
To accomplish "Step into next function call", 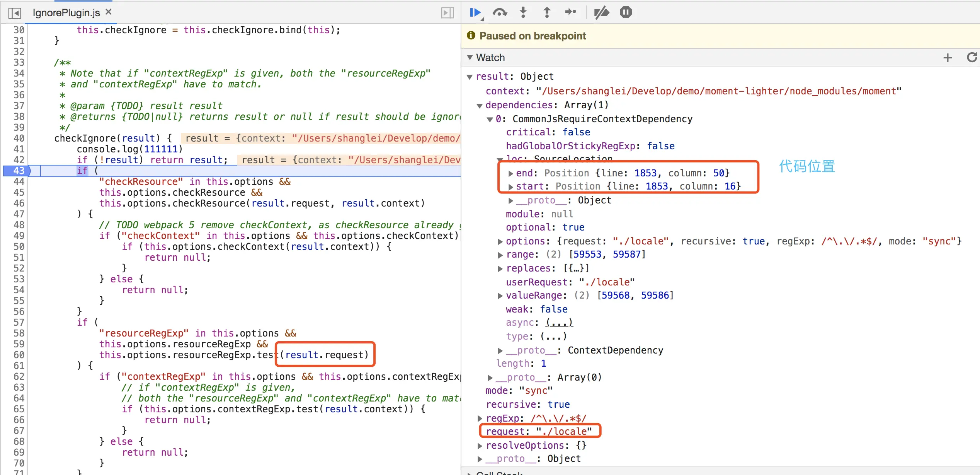I will pos(523,13).
